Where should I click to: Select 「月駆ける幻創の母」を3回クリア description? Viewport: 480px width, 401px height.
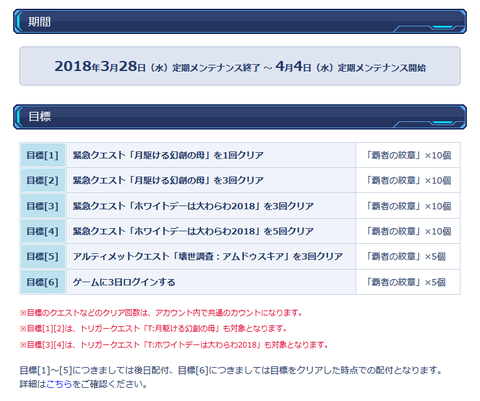(x=168, y=180)
